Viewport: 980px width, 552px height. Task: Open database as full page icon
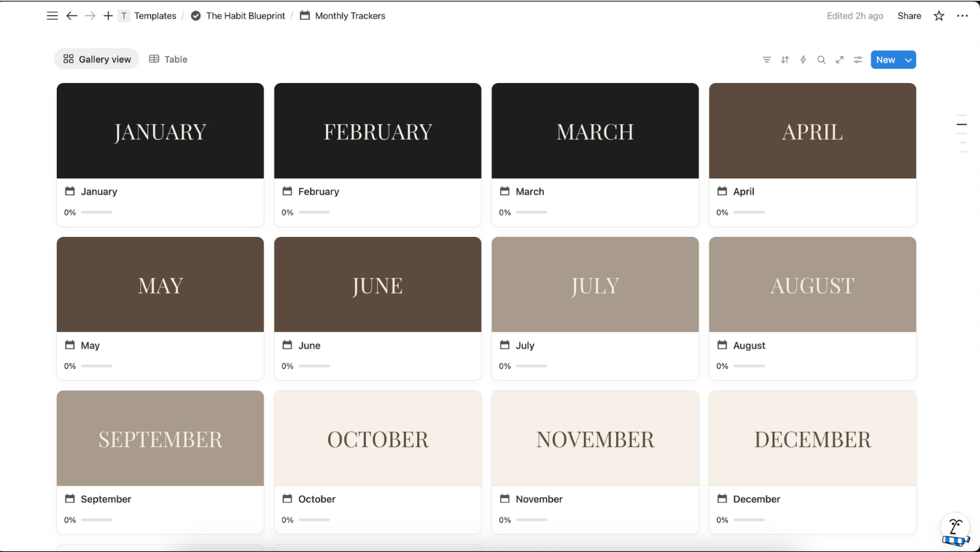(839, 60)
